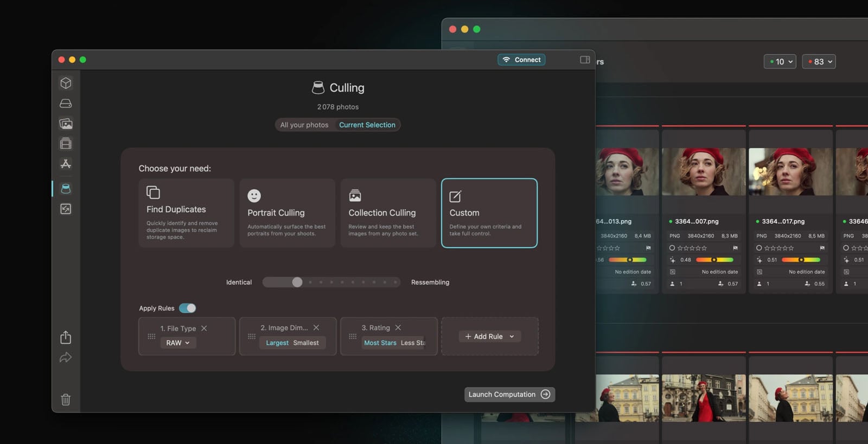Select the Current Selection tab

(x=367, y=125)
